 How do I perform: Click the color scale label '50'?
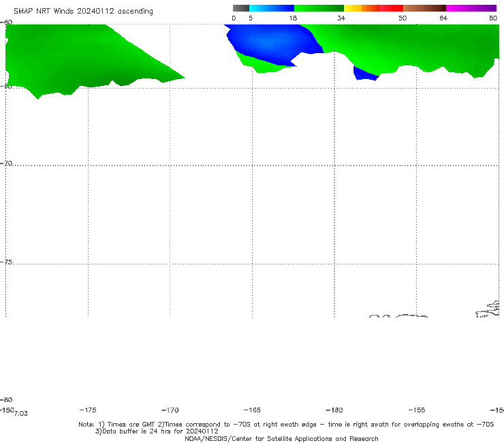tap(403, 18)
